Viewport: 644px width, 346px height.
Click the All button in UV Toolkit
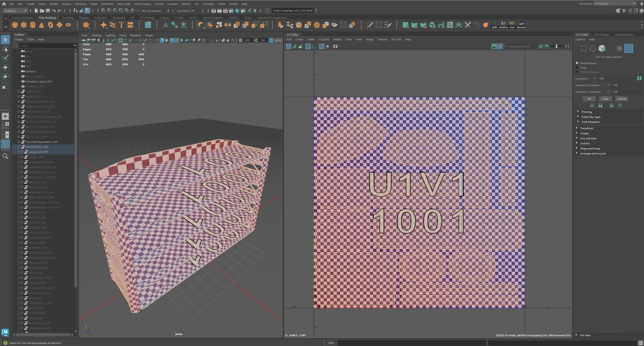tap(589, 98)
